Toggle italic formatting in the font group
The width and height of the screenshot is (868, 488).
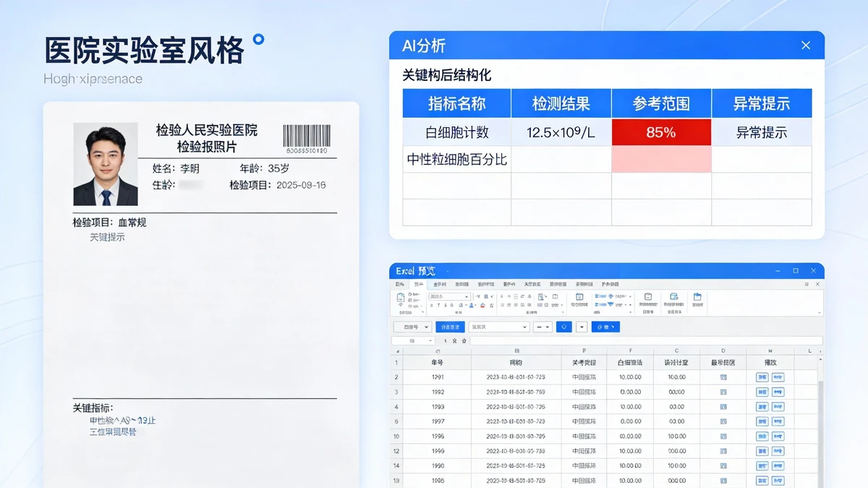(438, 305)
